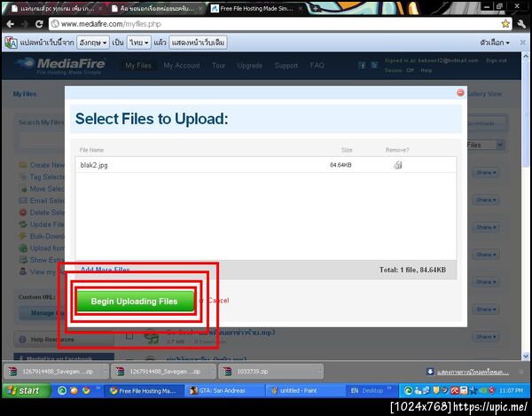Close the Select Files dialog with red icon
This screenshot has height=416, width=532.
click(460, 92)
